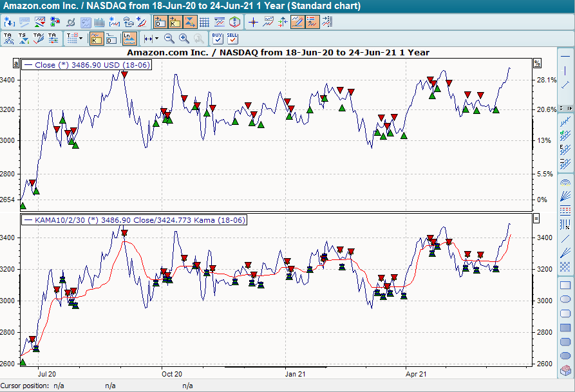Select the crosshair cursor tool

[x=253, y=21]
